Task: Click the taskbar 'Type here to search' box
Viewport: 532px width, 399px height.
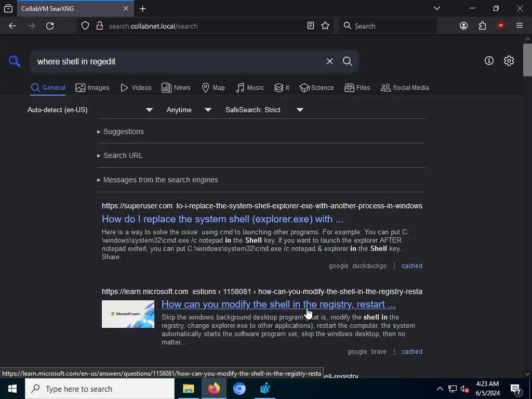Action: click(100, 389)
